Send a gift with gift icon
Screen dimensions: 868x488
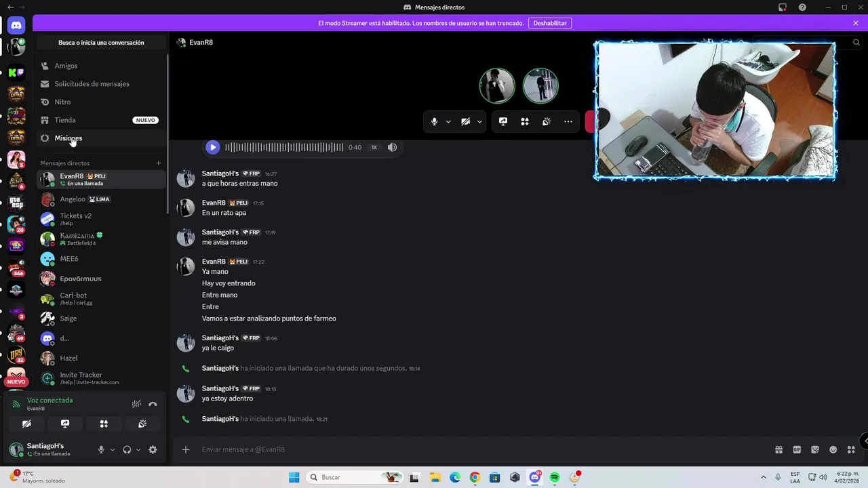coord(778,449)
